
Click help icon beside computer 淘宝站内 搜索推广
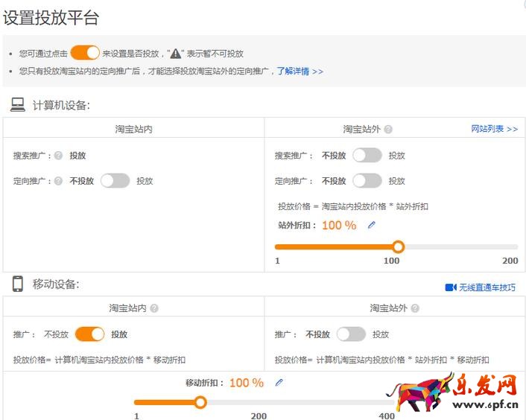tap(58, 156)
